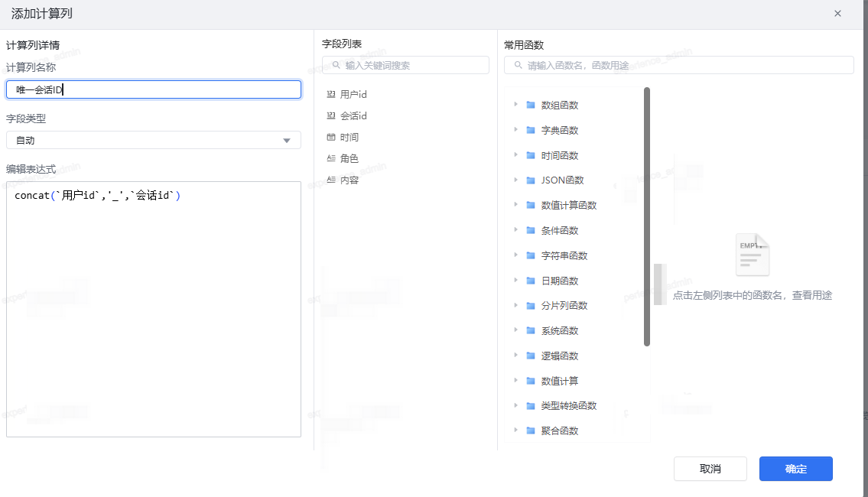This screenshot has width=868, height=497.
Task: Click the text type icon beside 角色
Action: coord(331,159)
